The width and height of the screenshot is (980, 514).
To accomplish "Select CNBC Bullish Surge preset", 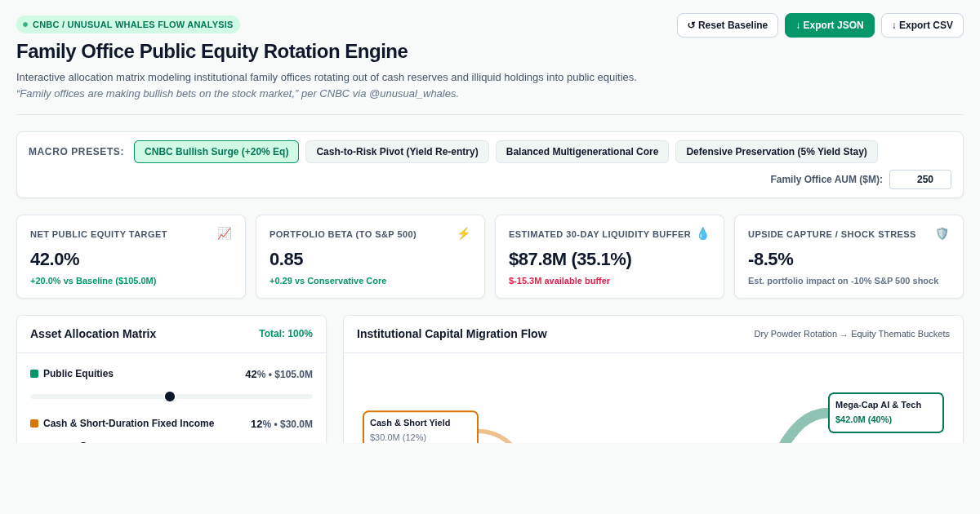I will (216, 152).
